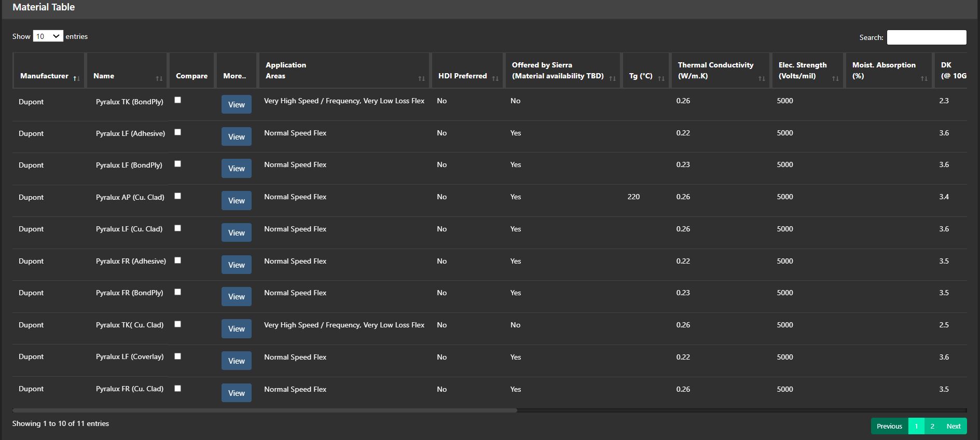Check Compare box for Pyralux FR (Adhesive)
The height and width of the screenshot is (440, 980).
tap(178, 260)
